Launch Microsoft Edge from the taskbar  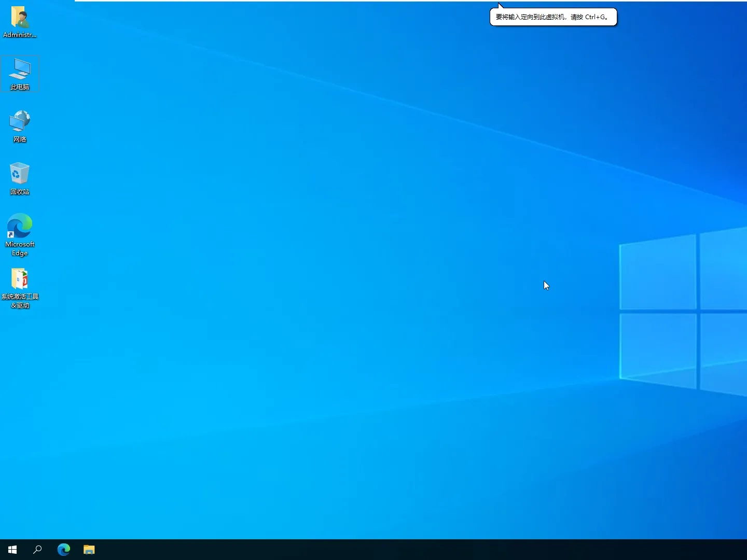(x=63, y=550)
